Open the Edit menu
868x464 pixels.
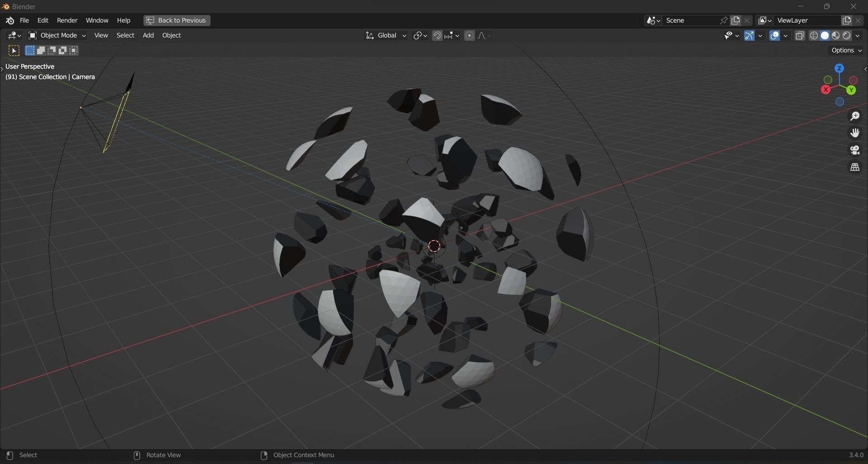tap(43, 20)
